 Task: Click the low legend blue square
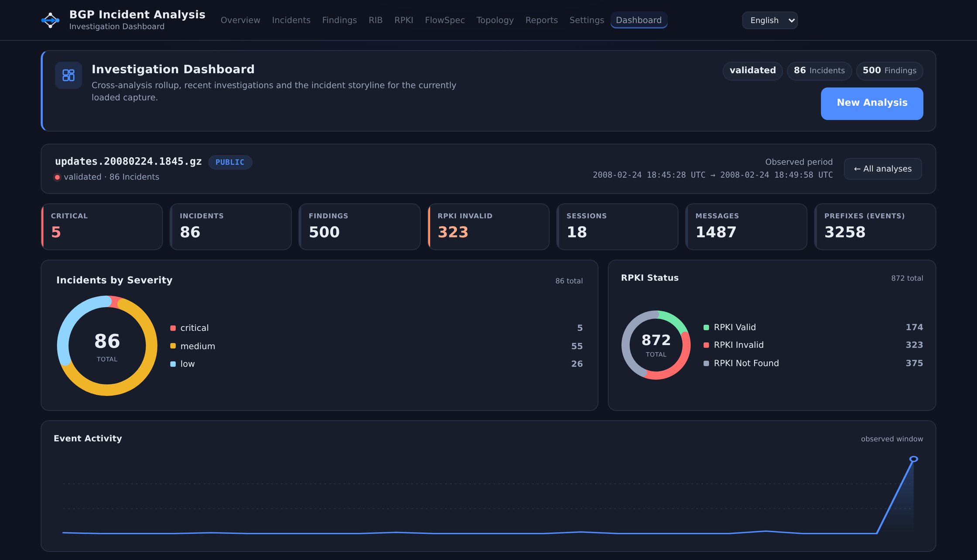tap(173, 364)
